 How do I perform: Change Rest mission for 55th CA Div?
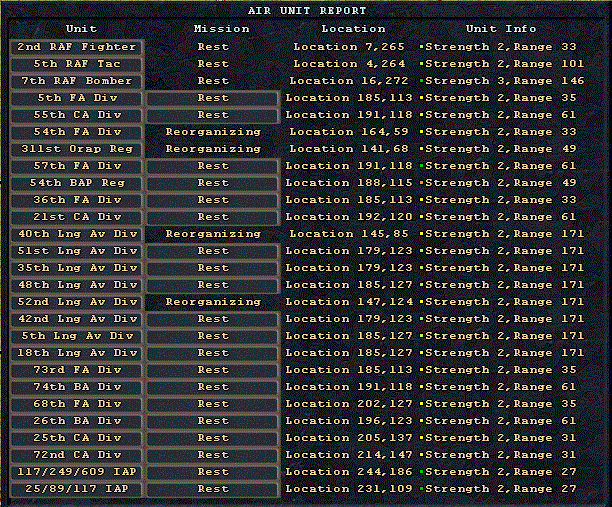click(x=213, y=115)
